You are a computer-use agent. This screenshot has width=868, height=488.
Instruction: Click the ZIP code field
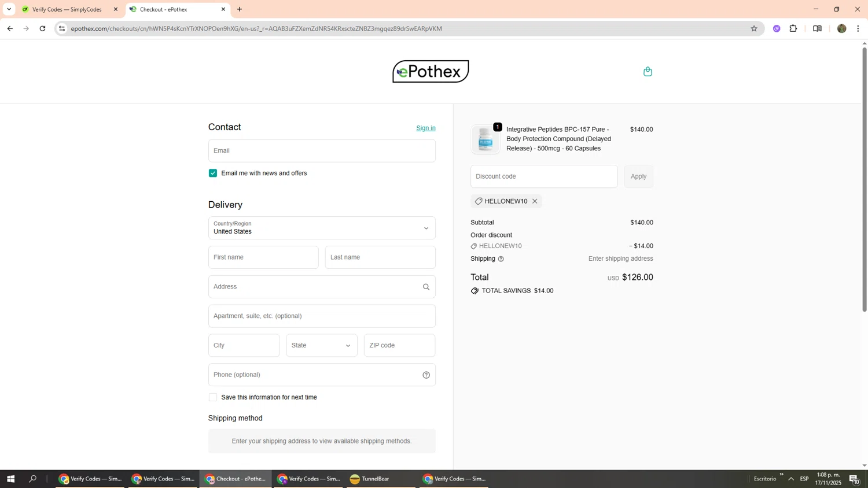[x=399, y=346]
